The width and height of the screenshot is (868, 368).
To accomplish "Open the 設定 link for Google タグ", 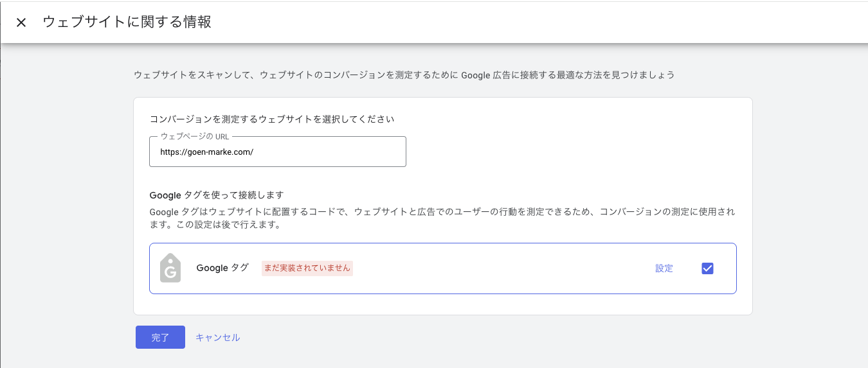I will coord(664,268).
